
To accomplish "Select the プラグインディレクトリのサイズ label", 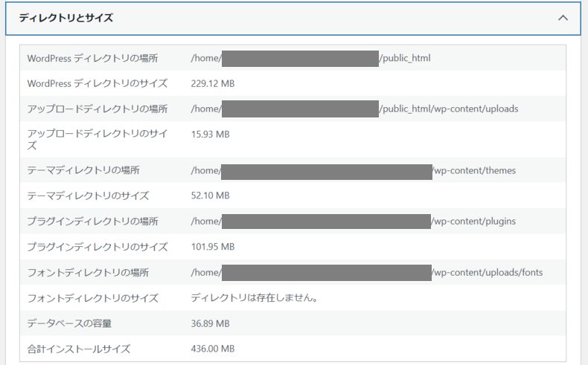I will (97, 247).
